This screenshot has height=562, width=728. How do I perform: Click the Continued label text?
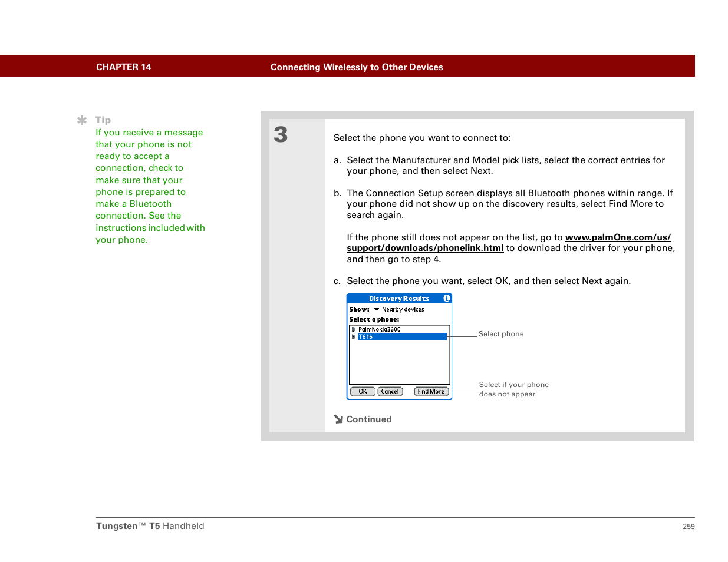[369, 419]
